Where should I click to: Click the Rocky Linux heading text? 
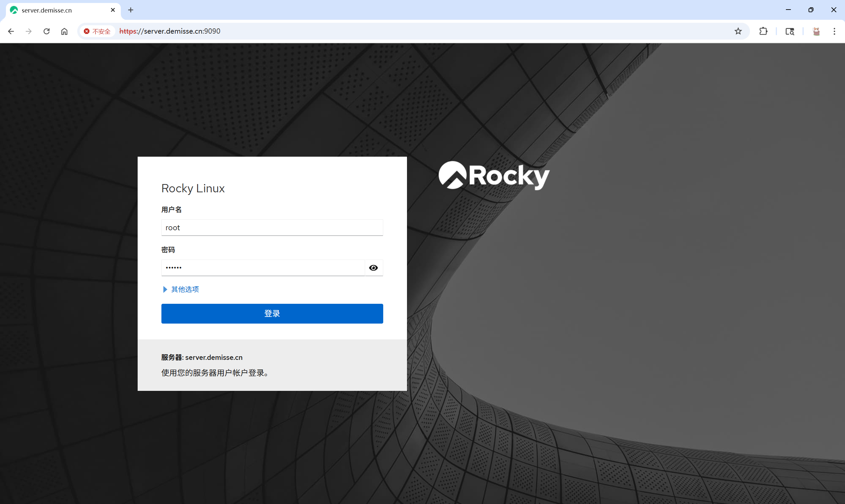tap(193, 188)
